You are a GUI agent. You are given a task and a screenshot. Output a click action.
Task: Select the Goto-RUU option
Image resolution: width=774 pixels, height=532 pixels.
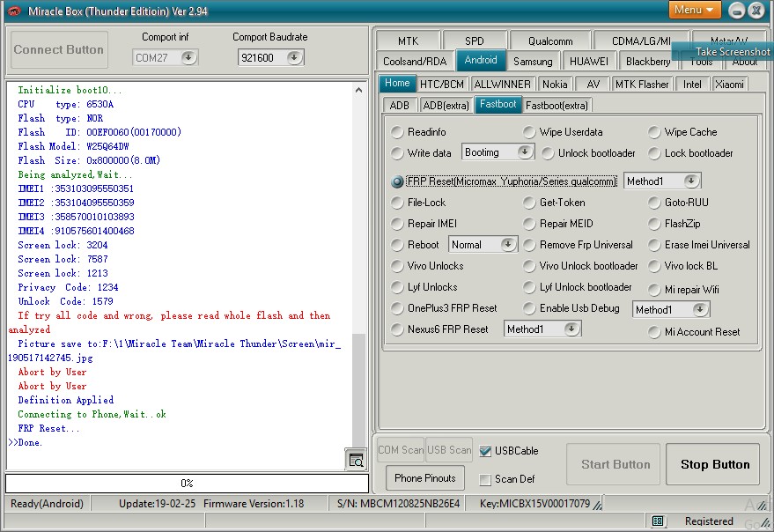[678, 203]
